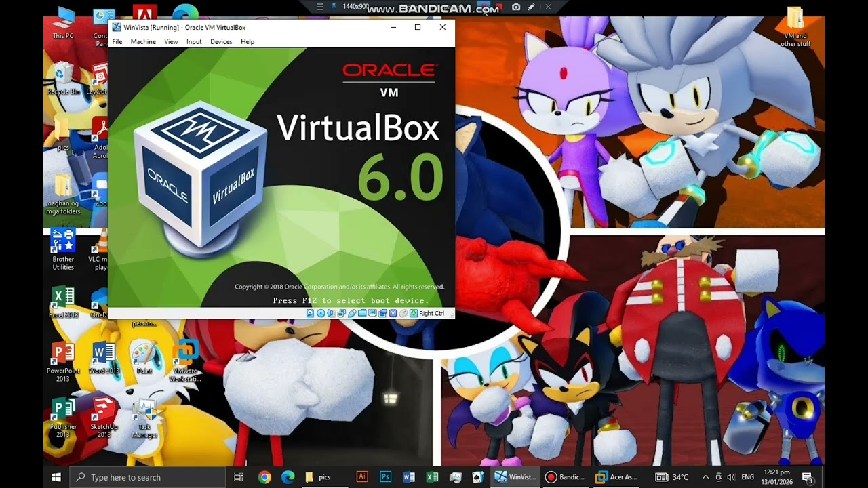The height and width of the screenshot is (488, 868).
Task: Open Task View on the taskbar
Action: point(238,477)
